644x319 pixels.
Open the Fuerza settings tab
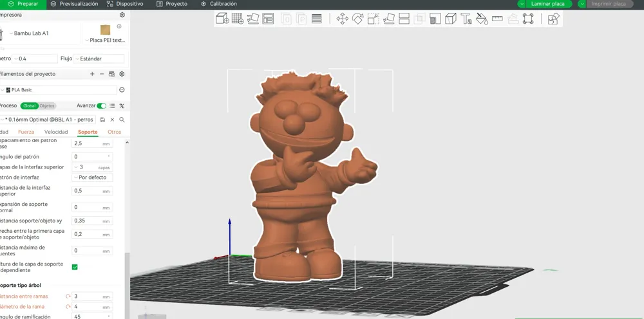pos(26,132)
